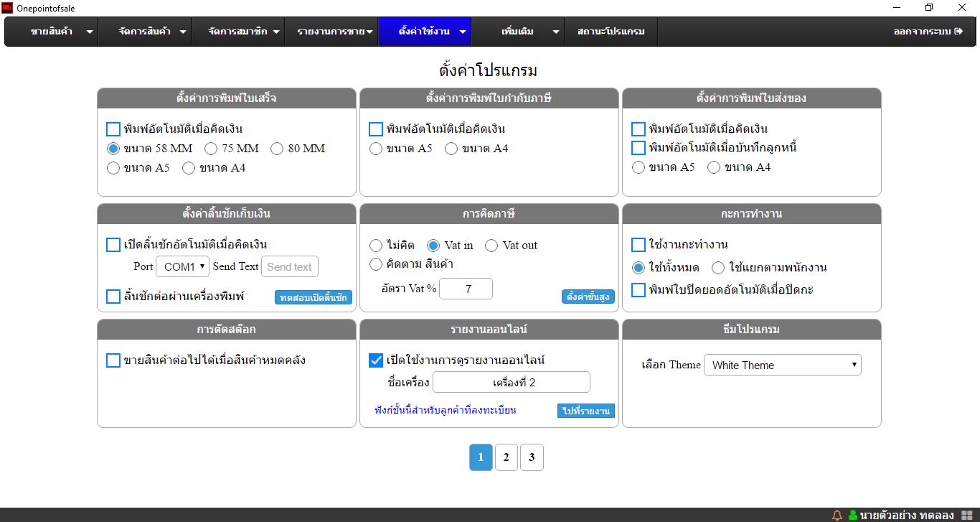Select receipt size 58 MM radio
This screenshot has width=980, height=522.
tap(113, 149)
